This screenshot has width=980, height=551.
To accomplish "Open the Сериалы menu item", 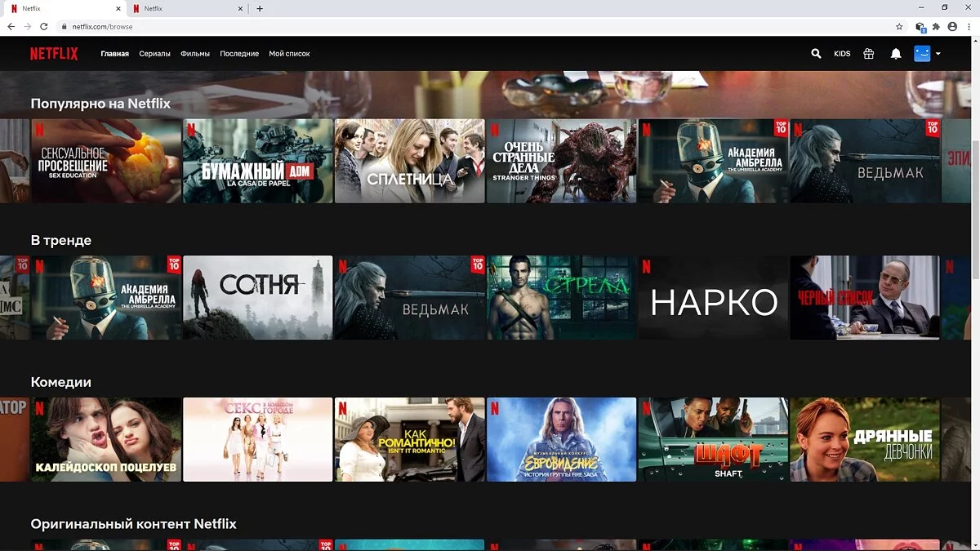I will [155, 54].
